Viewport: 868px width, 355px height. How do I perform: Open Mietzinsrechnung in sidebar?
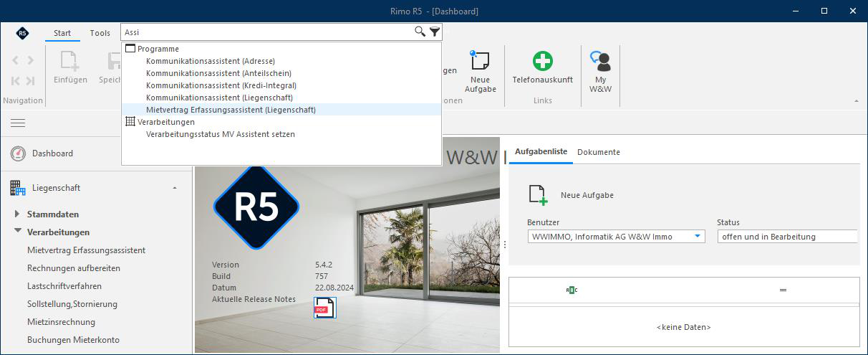tap(62, 322)
